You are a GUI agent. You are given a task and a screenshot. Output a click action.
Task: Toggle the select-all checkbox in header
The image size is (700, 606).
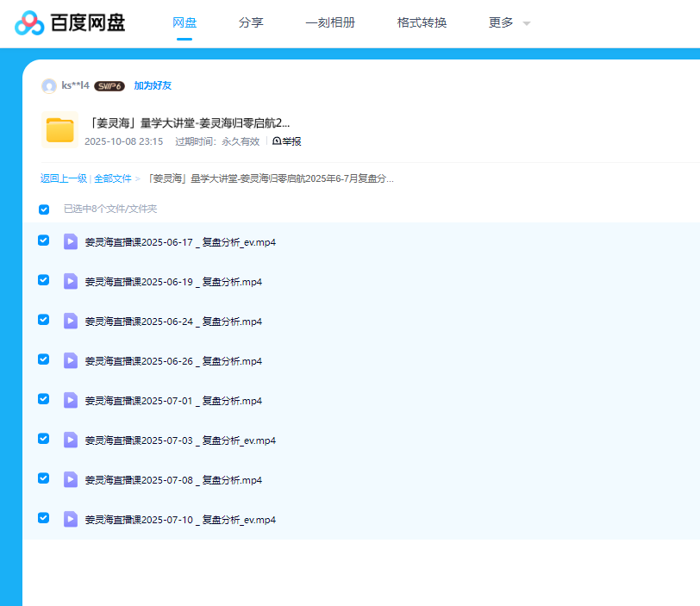[x=44, y=209]
